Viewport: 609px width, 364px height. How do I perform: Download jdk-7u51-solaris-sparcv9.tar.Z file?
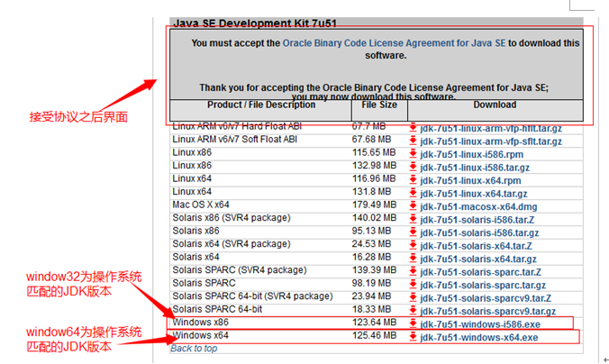tap(486, 298)
